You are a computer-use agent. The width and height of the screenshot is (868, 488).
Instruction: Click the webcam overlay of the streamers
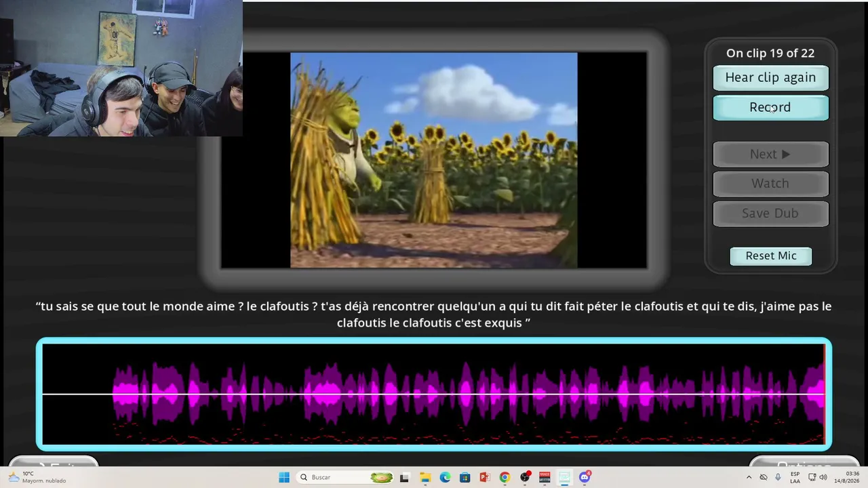coord(121,68)
